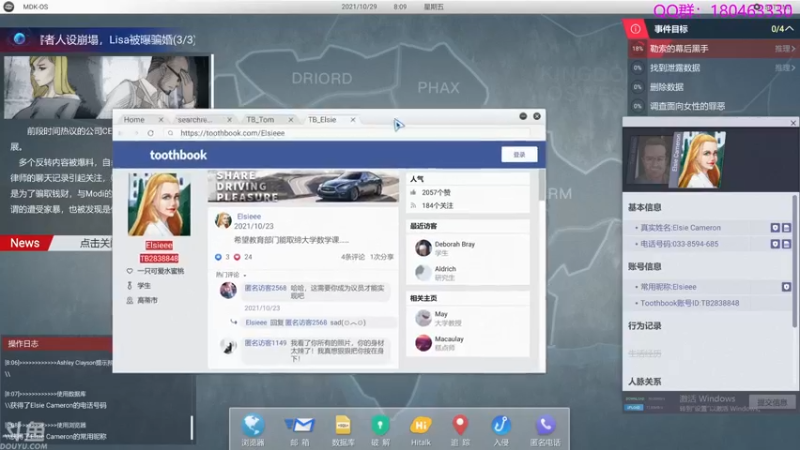Open the 破解 password cracking tool
Viewport: 800px width, 450px height.
pyautogui.click(x=380, y=426)
